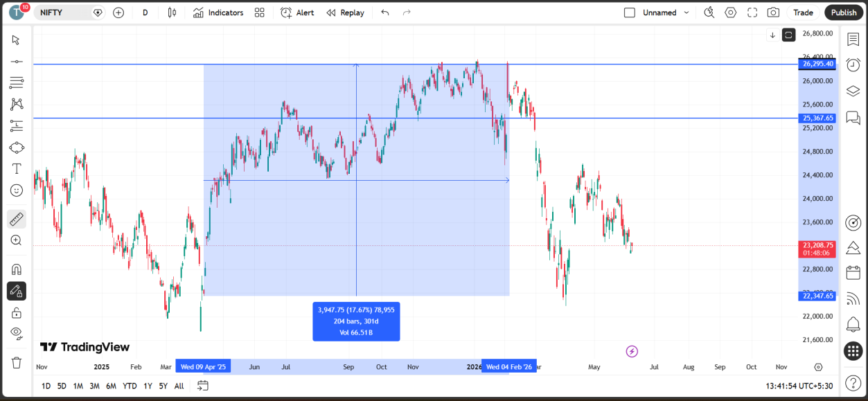Redo the last action

point(407,12)
